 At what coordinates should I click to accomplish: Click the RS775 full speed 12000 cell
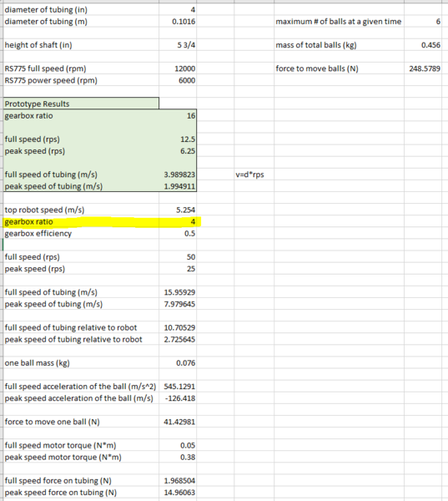pyautogui.click(x=178, y=68)
